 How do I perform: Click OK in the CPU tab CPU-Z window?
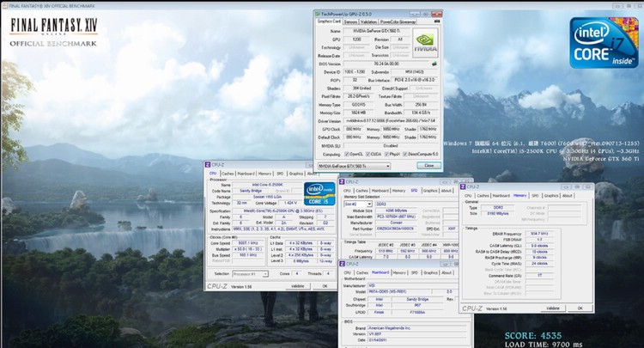click(325, 286)
